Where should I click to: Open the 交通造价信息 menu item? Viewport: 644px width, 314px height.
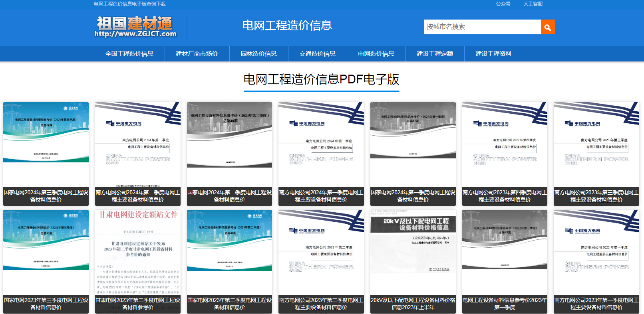tap(317, 54)
